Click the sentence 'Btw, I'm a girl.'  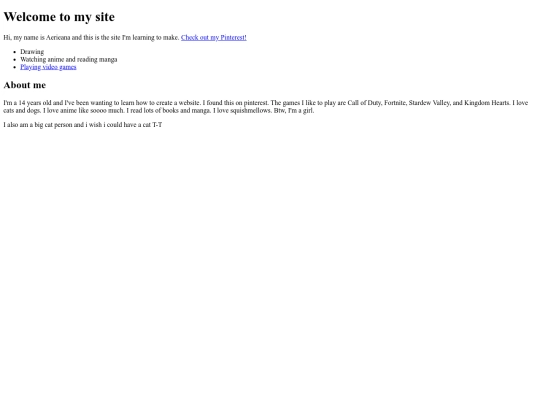294,111
